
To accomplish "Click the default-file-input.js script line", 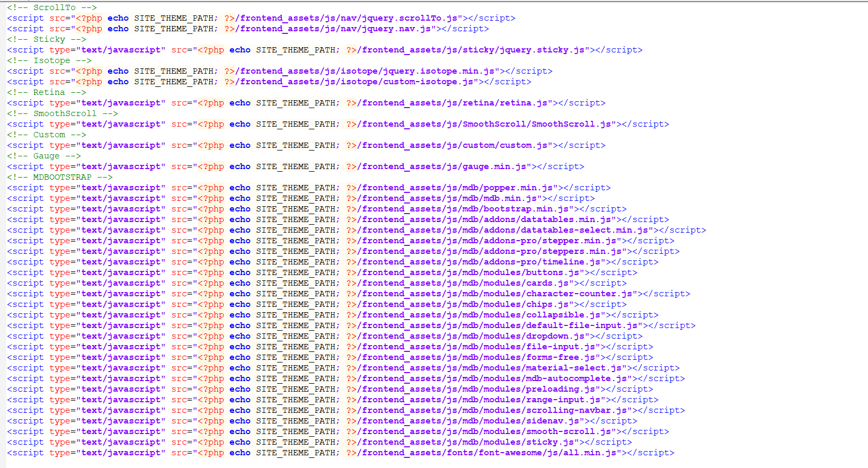I will (x=351, y=325).
